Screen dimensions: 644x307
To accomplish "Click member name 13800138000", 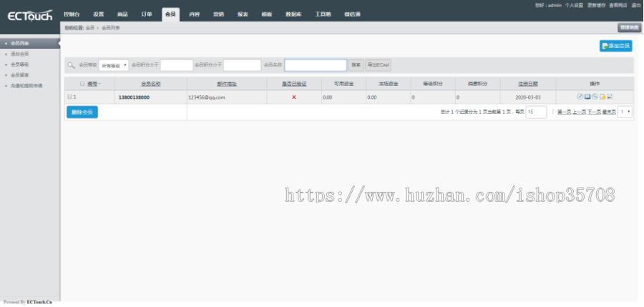I will coord(134,97).
